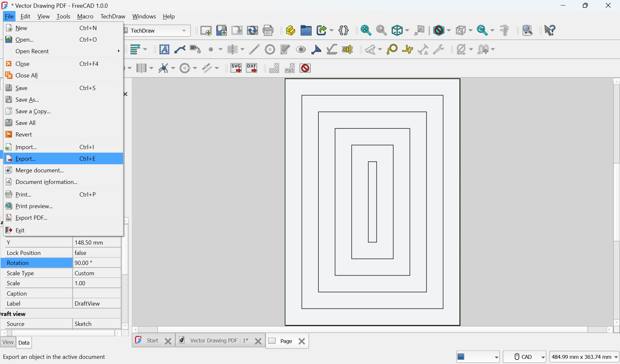This screenshot has height=364, width=620.
Task: Export the page as DXF
Action: coord(251,68)
